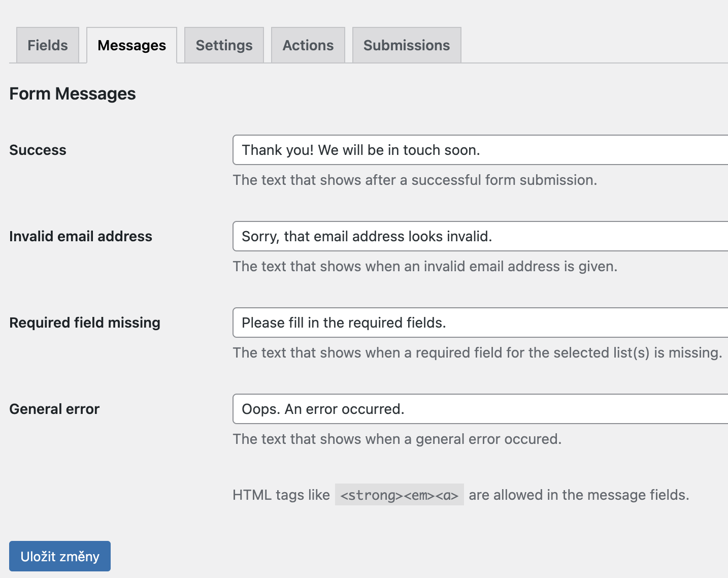Click the General error label

point(54,409)
